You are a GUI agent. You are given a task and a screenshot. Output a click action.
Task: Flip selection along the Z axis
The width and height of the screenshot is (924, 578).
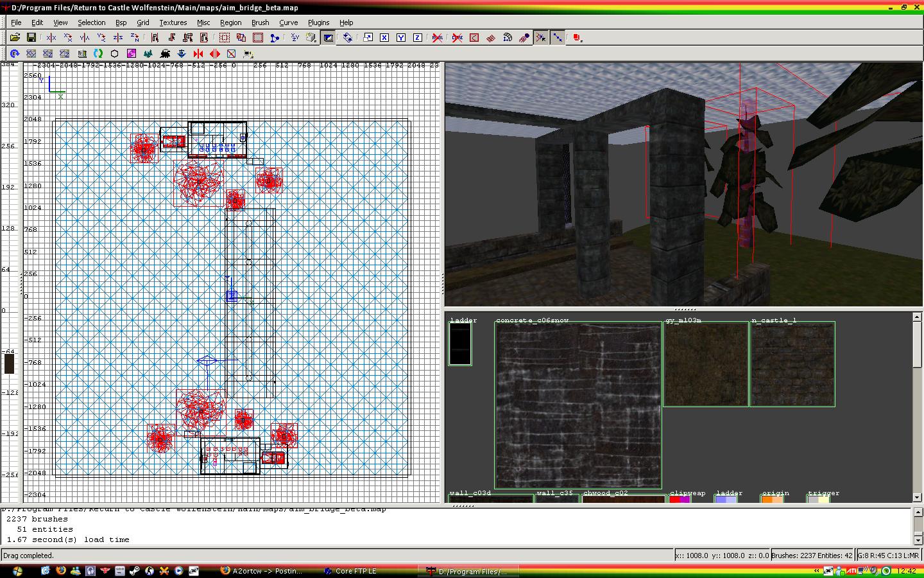click(x=118, y=38)
